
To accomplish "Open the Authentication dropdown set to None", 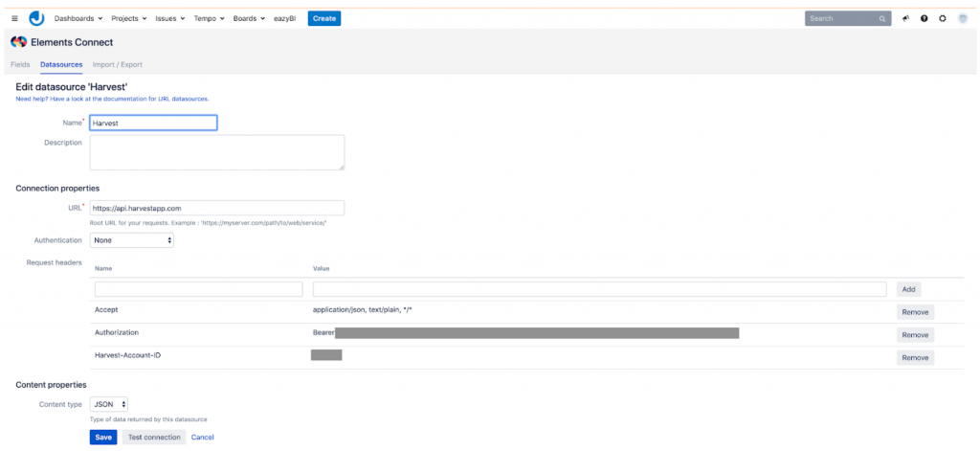I will (132, 240).
